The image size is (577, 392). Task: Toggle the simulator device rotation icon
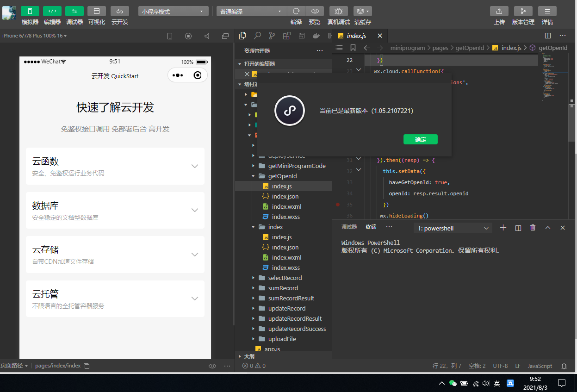[170, 36]
